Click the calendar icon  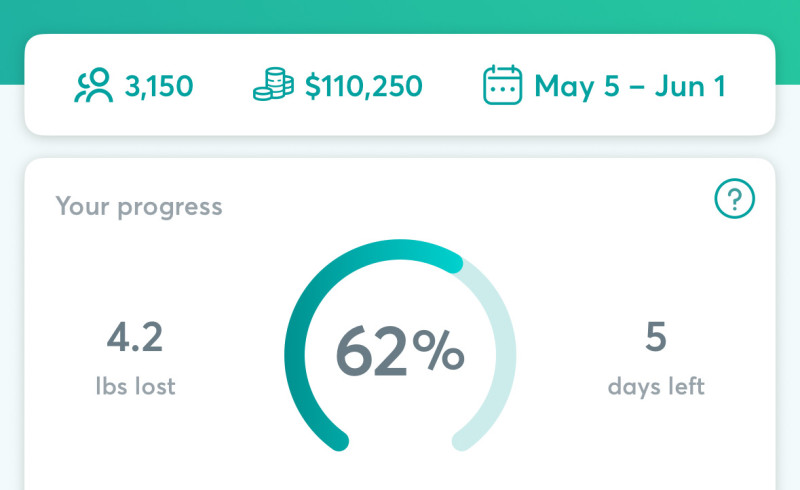tap(503, 85)
